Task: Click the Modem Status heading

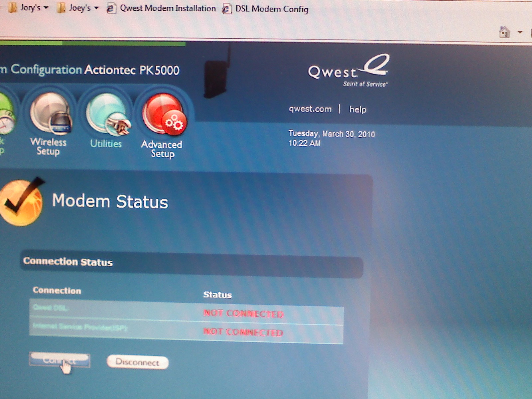Action: pos(110,201)
